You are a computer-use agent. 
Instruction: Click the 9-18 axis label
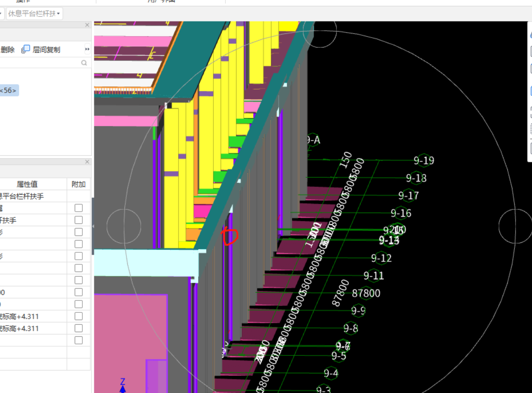tap(416, 178)
